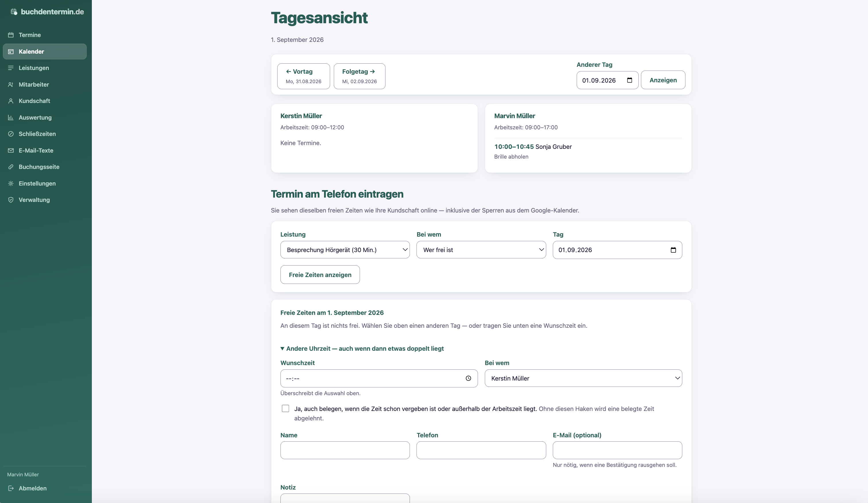Click the Auswertung bar chart icon
Screen dimensions: 868x503
point(11,117)
